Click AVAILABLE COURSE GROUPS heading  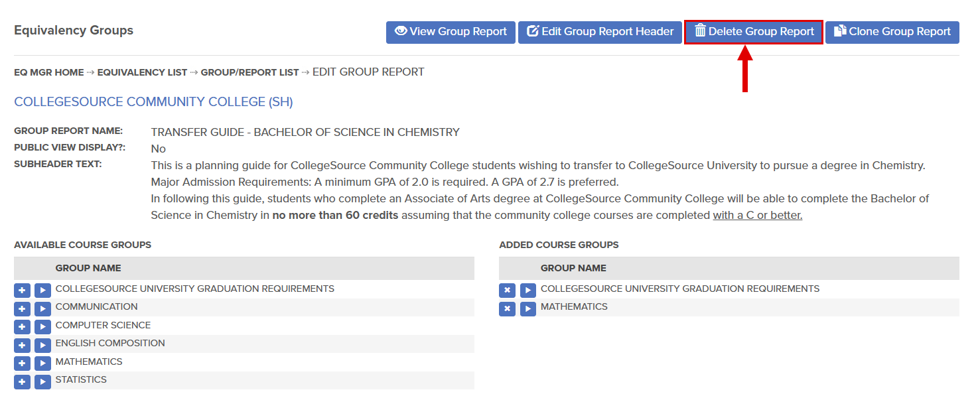point(83,245)
